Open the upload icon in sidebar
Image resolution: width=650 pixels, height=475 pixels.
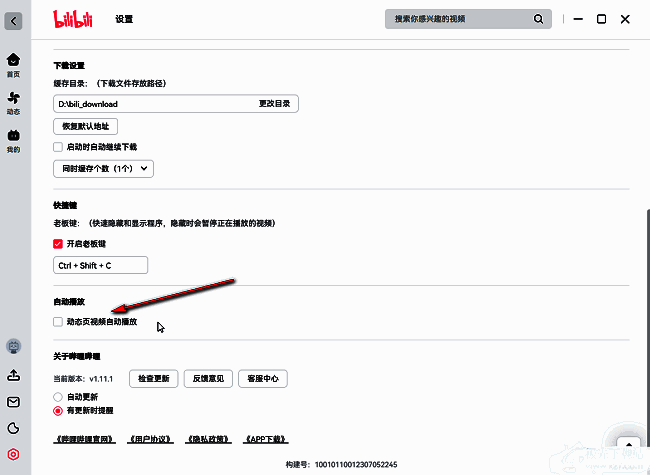tap(13, 376)
